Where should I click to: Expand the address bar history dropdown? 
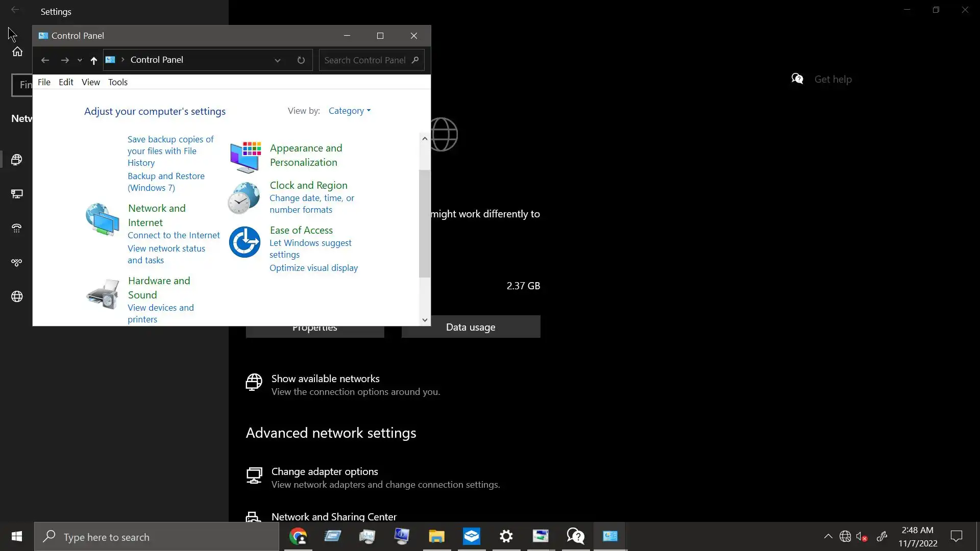pos(278,60)
